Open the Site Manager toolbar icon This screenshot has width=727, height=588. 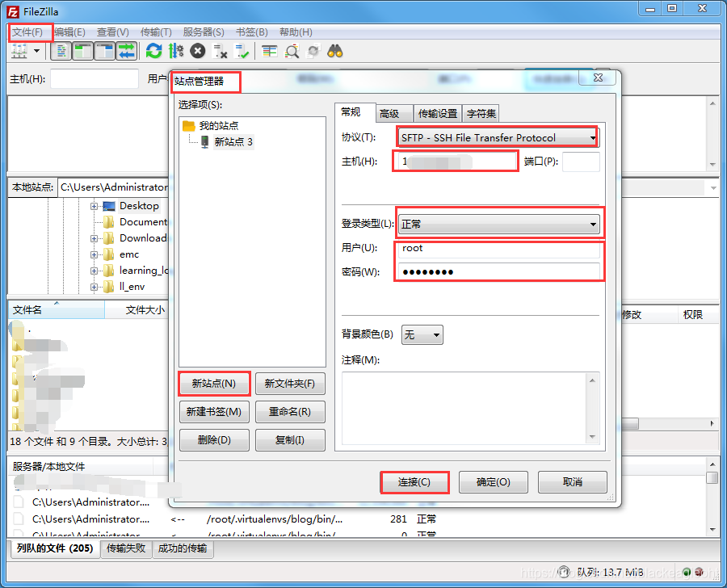[x=19, y=51]
